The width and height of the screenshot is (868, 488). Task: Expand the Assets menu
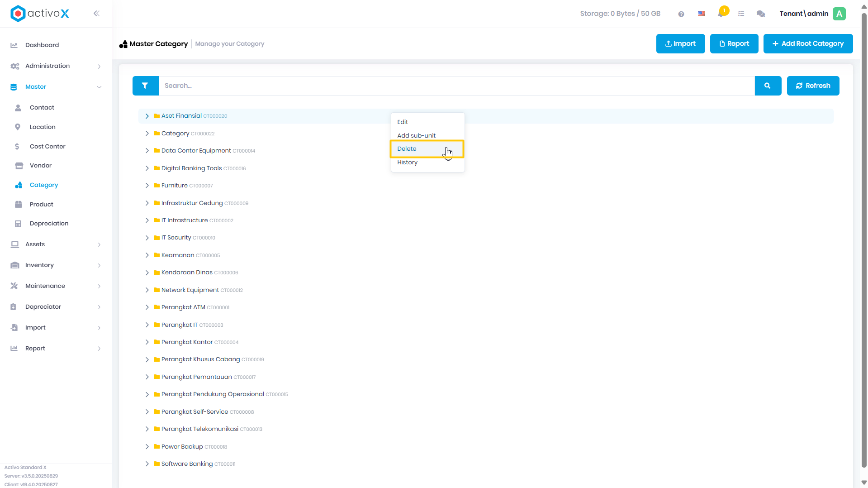(56, 244)
